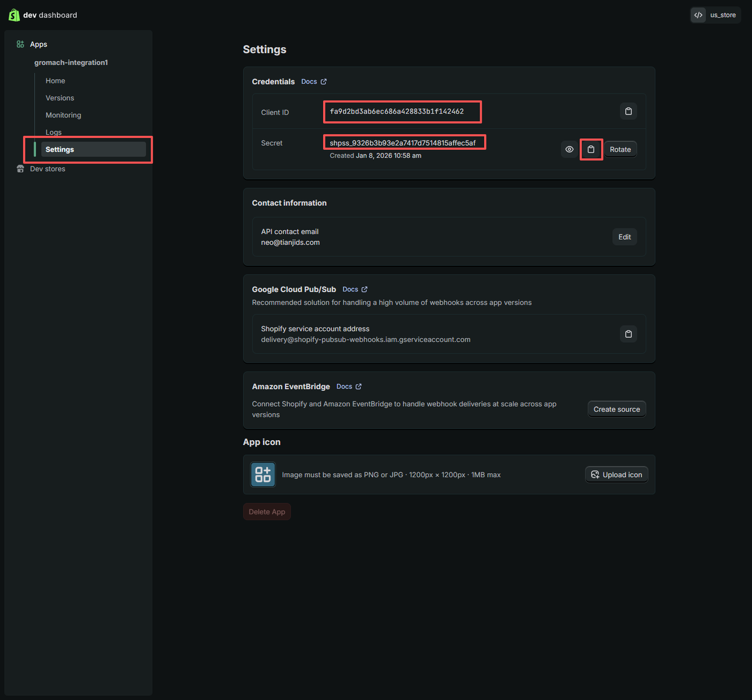Edit the API contact email
Screen dimensions: 752x700
click(625, 237)
